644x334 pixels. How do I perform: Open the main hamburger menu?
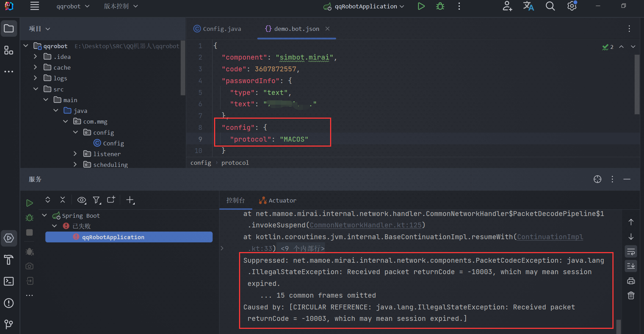coord(35,6)
